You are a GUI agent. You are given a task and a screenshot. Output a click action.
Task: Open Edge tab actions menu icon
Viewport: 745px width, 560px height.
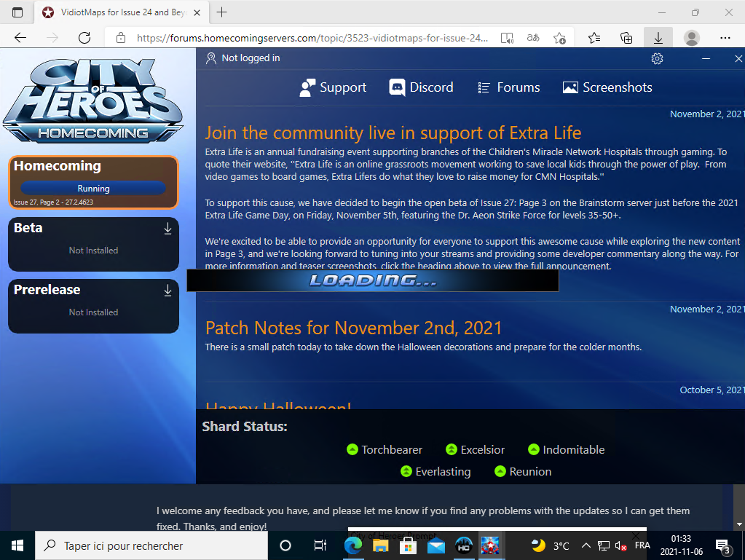click(x=17, y=12)
